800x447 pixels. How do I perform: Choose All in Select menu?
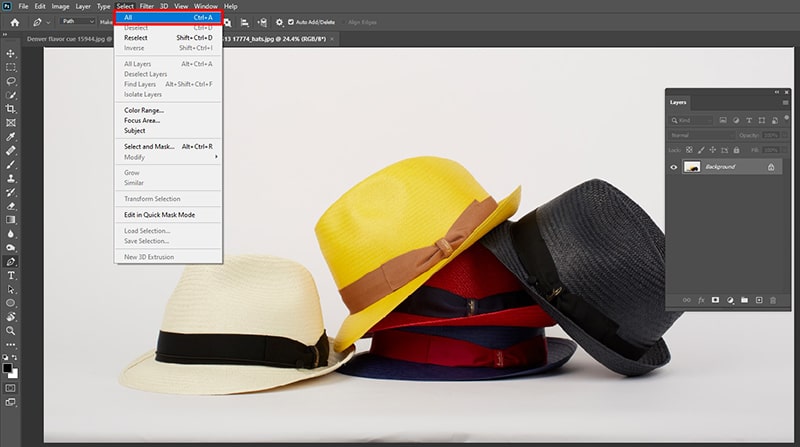click(x=168, y=17)
